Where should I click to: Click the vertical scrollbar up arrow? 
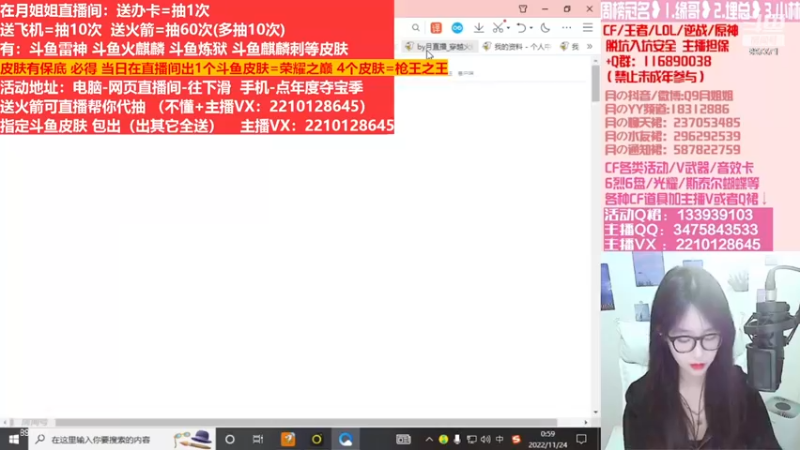(595, 61)
